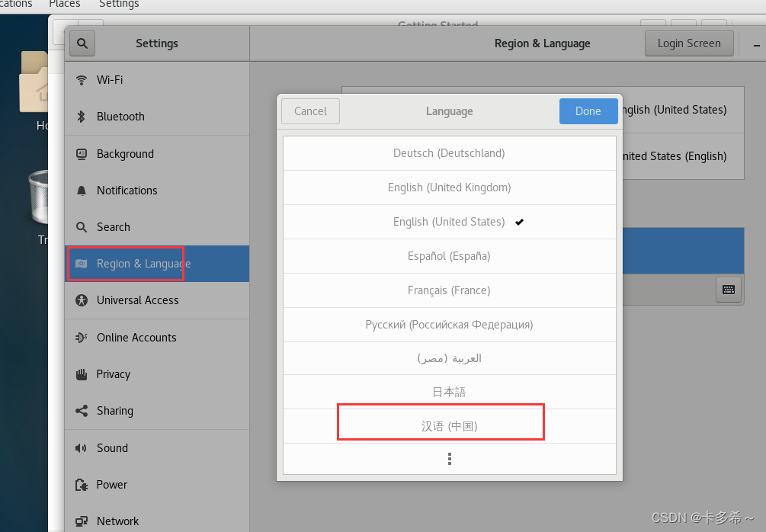Click the Search magnifier icon in sidebar list

point(82,227)
